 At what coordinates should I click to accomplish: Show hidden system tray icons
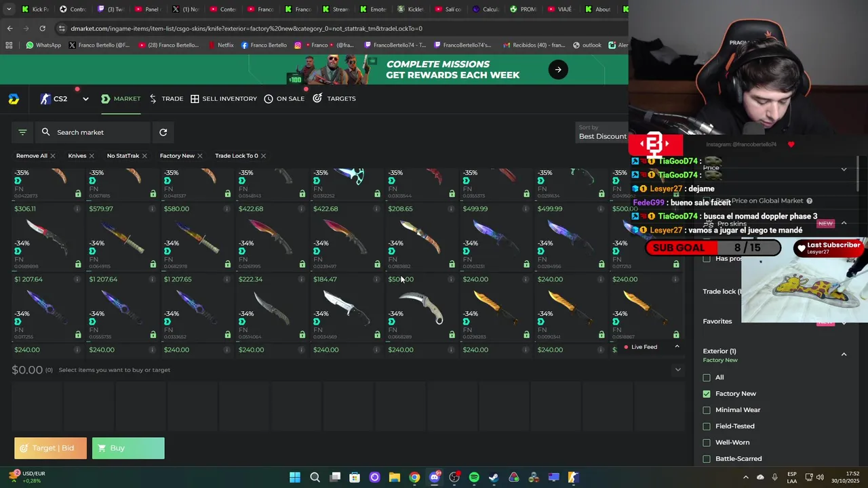[x=745, y=477]
